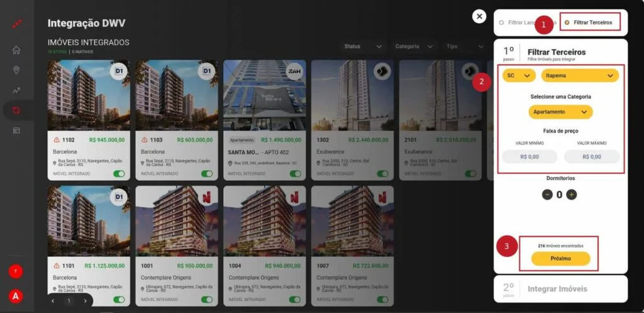Screen dimensions: 644x313
Task: Decrease Dormitorios with minus icon
Action: tap(547, 195)
